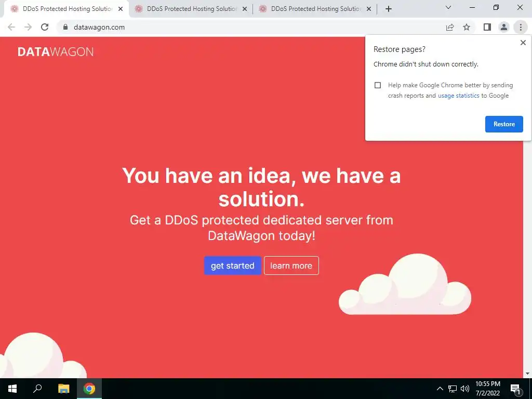Show hidden system tray icons
Viewport: 532px width, 399px height.
click(440, 389)
